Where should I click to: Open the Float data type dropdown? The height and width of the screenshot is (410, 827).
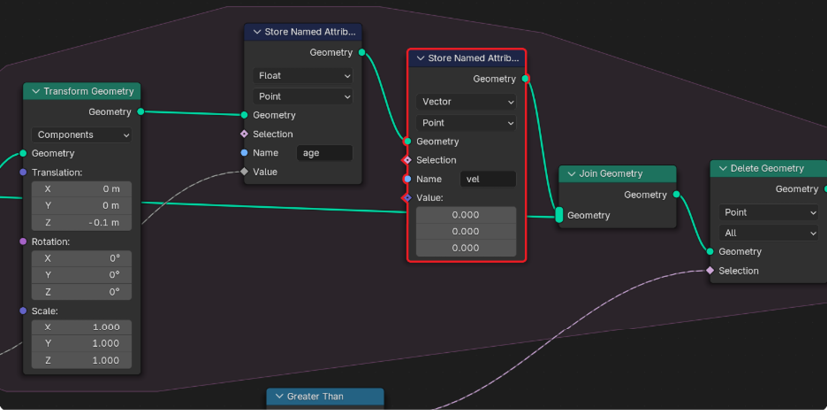pos(303,75)
